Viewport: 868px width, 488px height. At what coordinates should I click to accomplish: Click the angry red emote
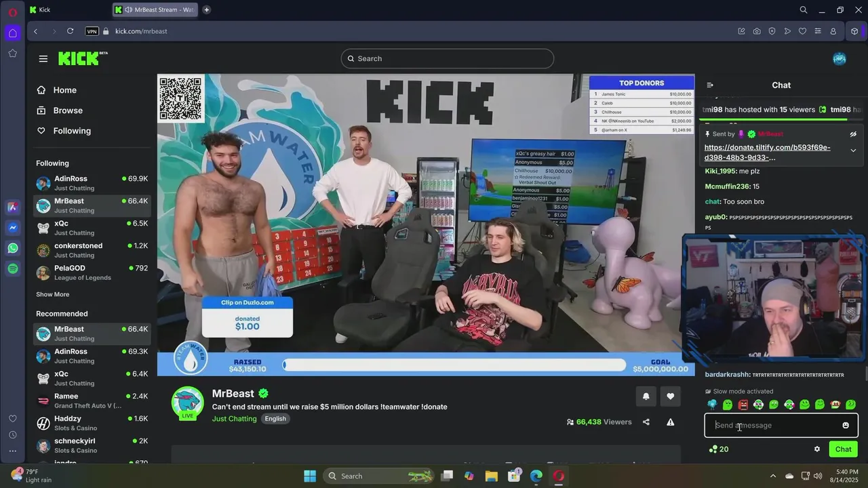coord(743,405)
